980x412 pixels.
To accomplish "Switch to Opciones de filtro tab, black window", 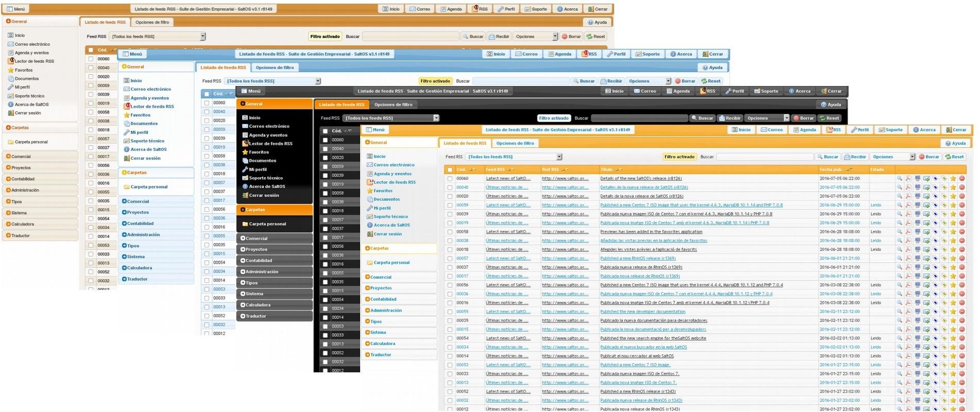I will point(393,105).
